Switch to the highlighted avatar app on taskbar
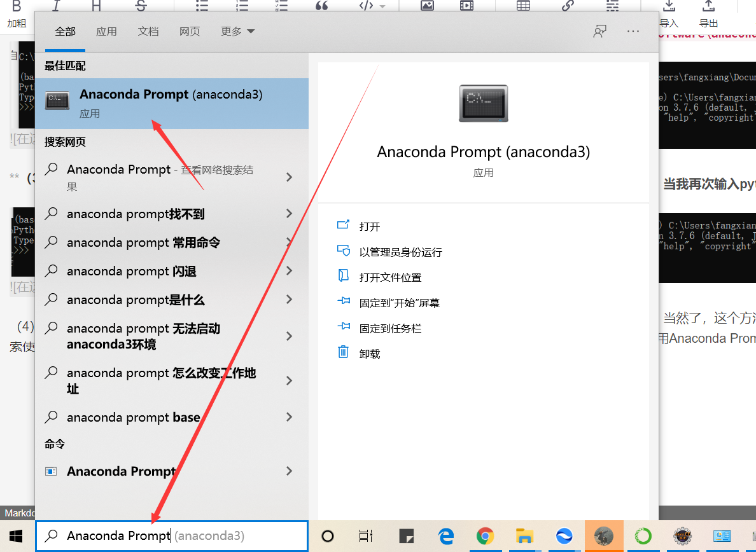 tap(604, 535)
